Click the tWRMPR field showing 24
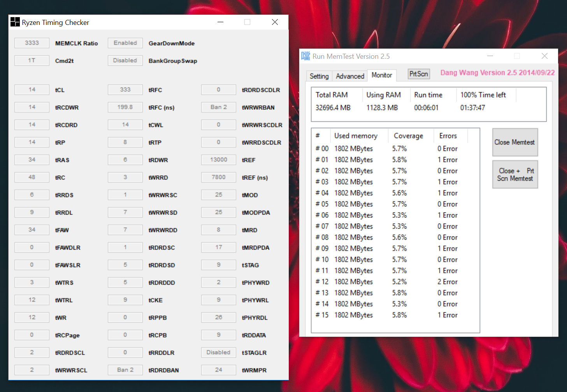This screenshot has height=392, width=567. 219,370
